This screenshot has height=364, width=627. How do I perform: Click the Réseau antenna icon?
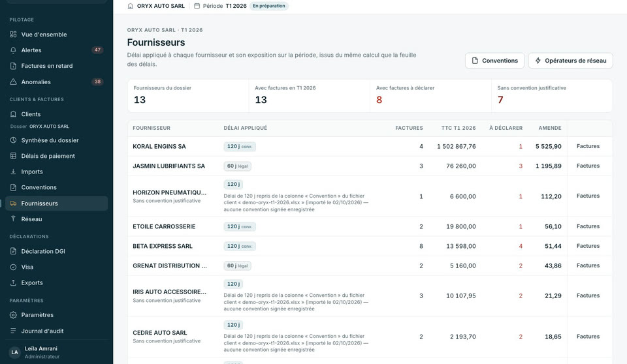click(x=13, y=219)
